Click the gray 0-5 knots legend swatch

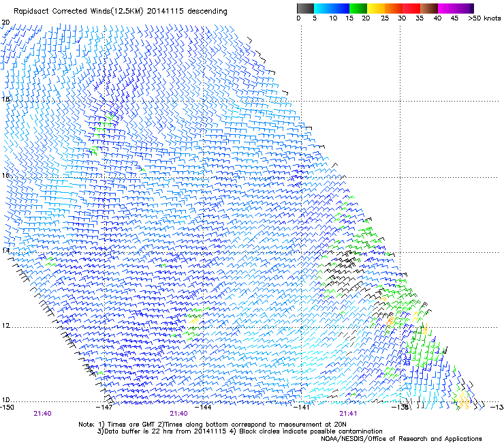pyautogui.click(x=305, y=8)
